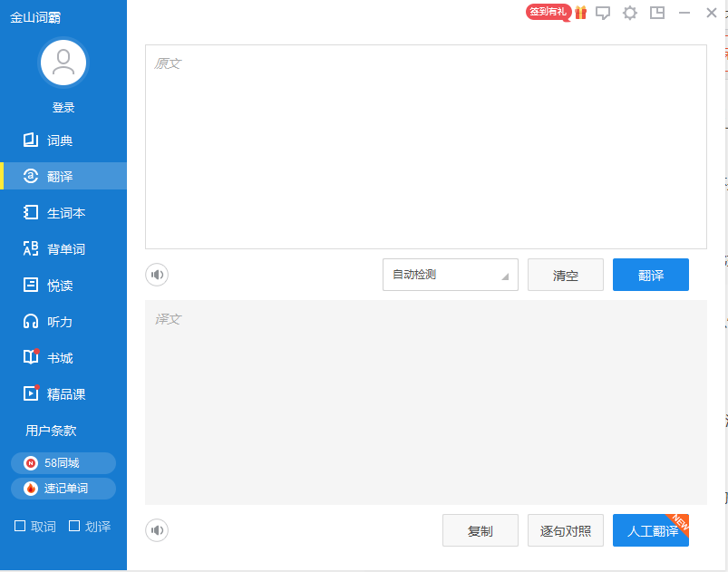Click the blue 翻译 translate button
The height and width of the screenshot is (572, 728).
pos(650,275)
